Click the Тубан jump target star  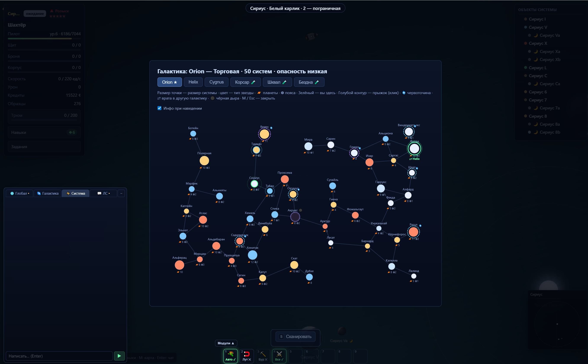(270, 191)
